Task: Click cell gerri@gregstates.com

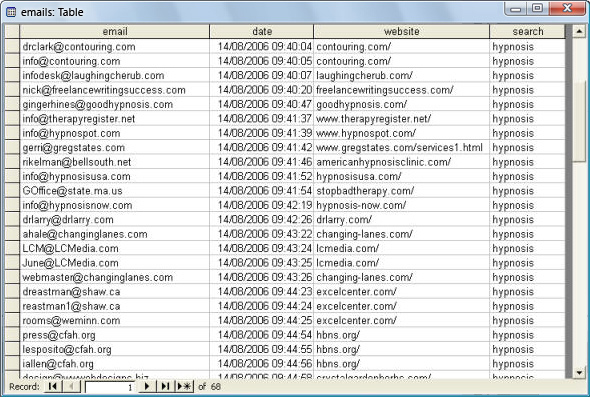Action: (114, 148)
